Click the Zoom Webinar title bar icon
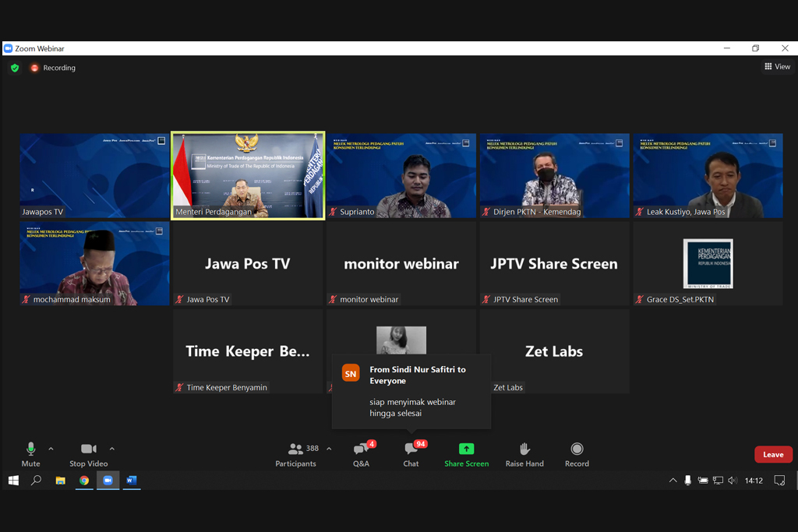The width and height of the screenshot is (798, 532). (8, 48)
